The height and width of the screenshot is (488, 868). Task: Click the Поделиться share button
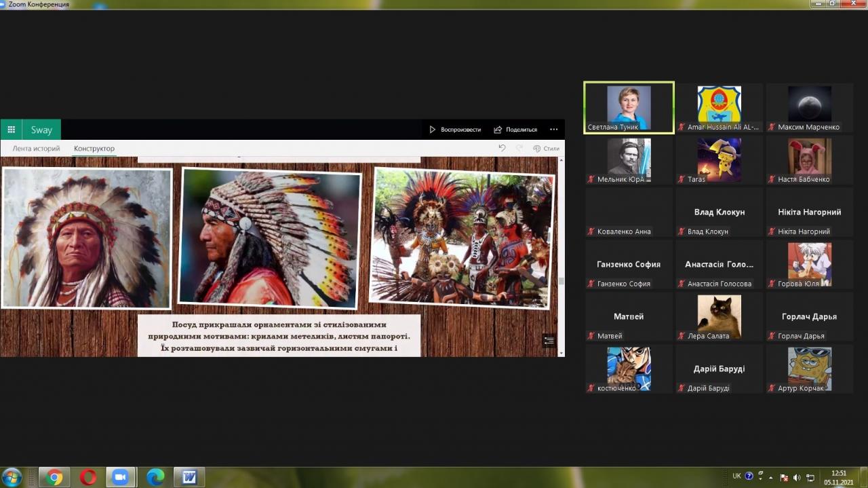(x=515, y=130)
